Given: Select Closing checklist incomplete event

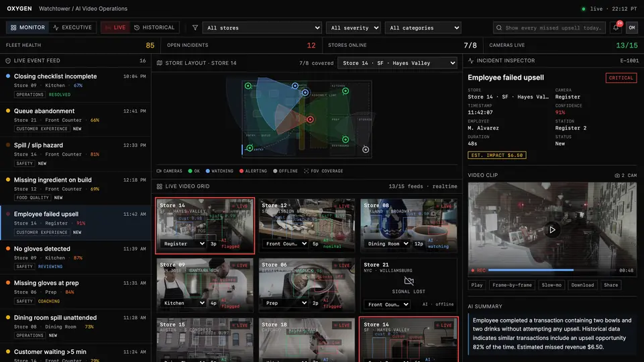Looking at the screenshot, I should pos(76,85).
